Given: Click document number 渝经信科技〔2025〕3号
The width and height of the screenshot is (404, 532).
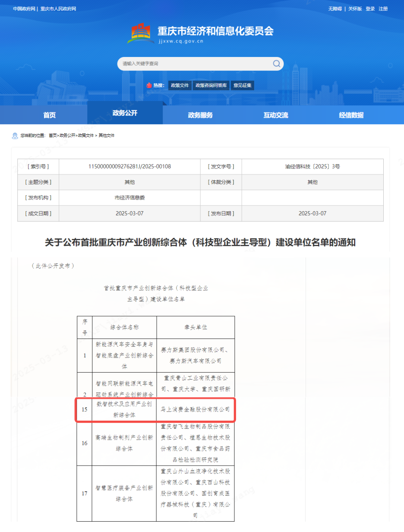Looking at the screenshot, I should [312, 167].
